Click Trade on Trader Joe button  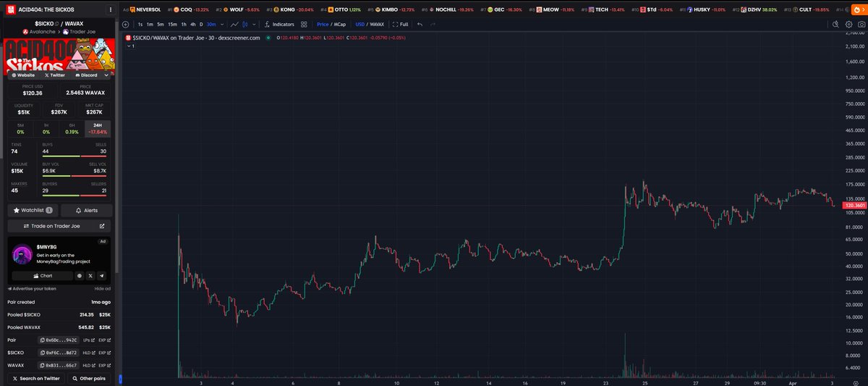[60, 226]
